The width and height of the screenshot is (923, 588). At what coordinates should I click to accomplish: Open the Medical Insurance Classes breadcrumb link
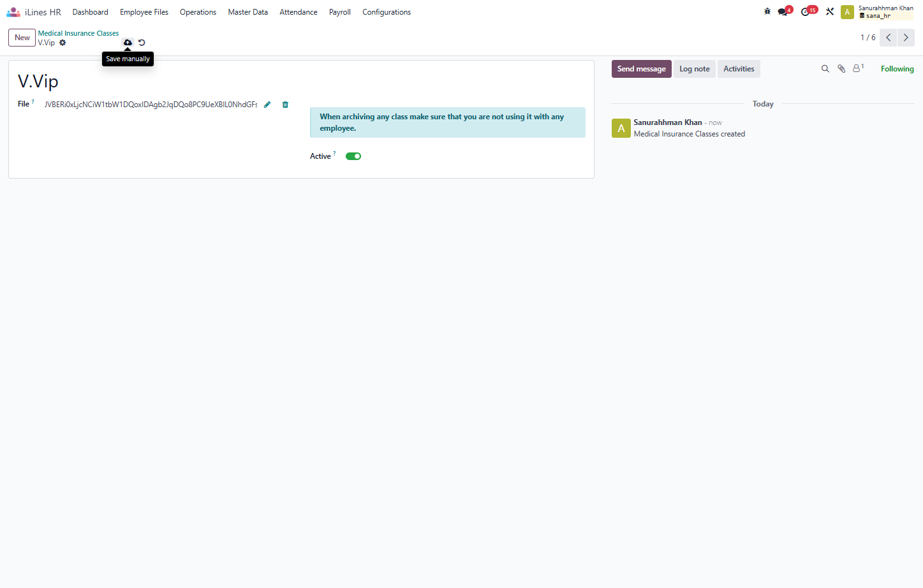coord(78,33)
